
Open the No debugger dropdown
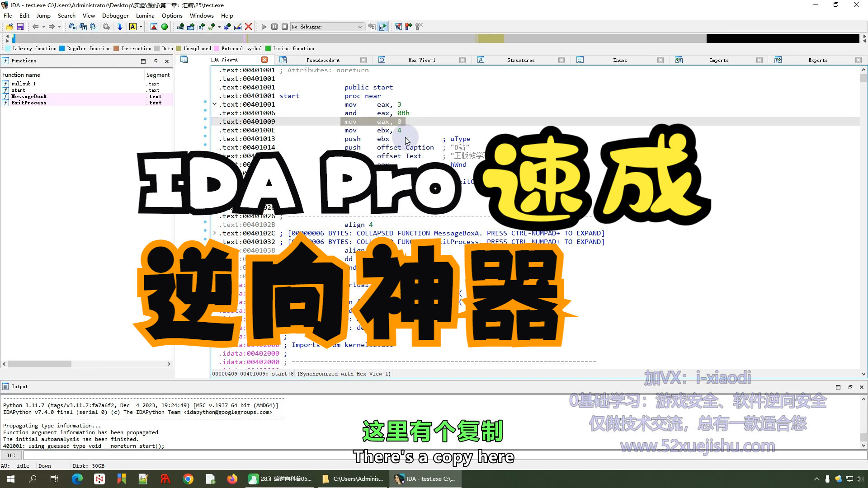tap(360, 27)
